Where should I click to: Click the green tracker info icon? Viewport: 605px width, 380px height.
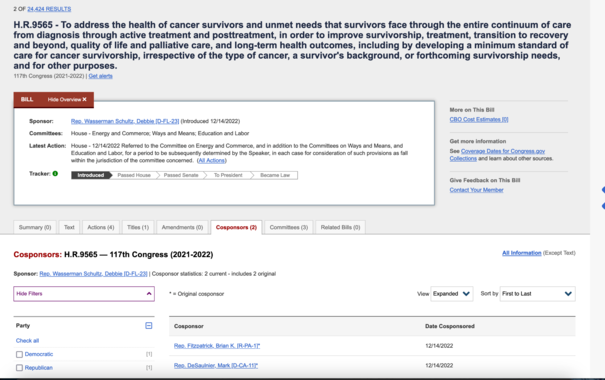click(x=55, y=174)
